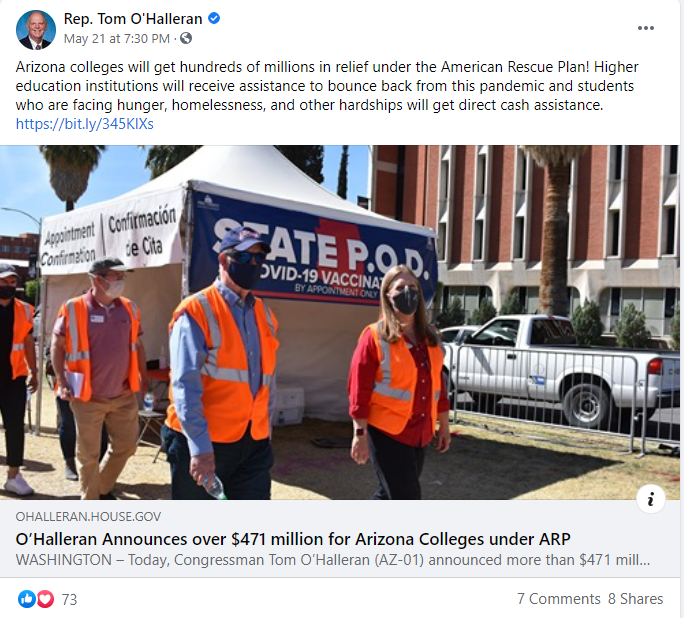Open the vaccination tent article photo
This screenshot has height=618, width=684.
click(x=339, y=322)
